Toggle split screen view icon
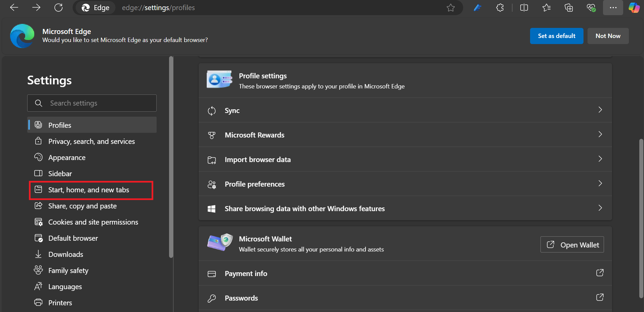644x312 pixels. 524,7
